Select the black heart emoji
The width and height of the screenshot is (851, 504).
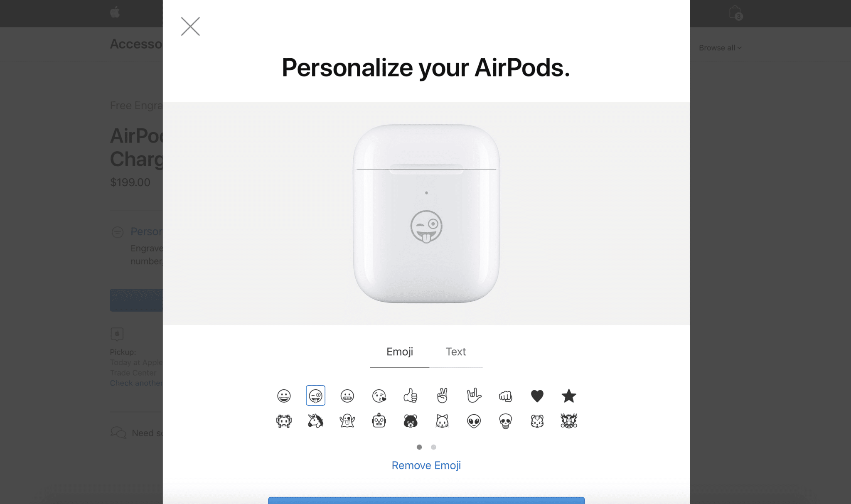pos(537,396)
